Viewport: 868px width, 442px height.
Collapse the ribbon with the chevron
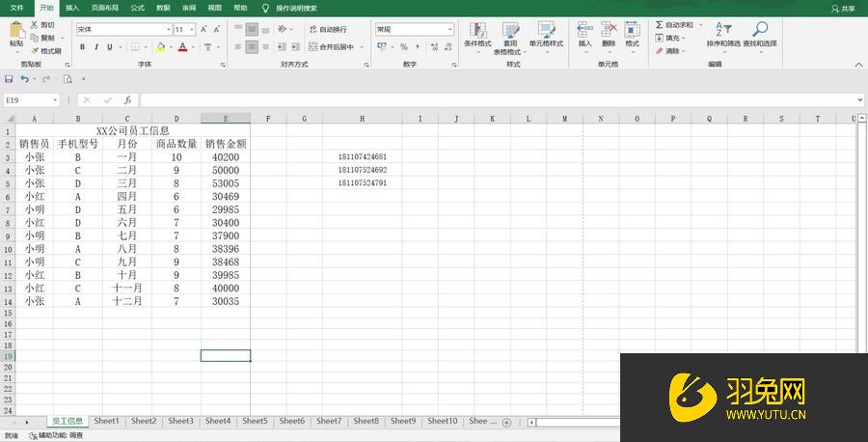tap(858, 65)
